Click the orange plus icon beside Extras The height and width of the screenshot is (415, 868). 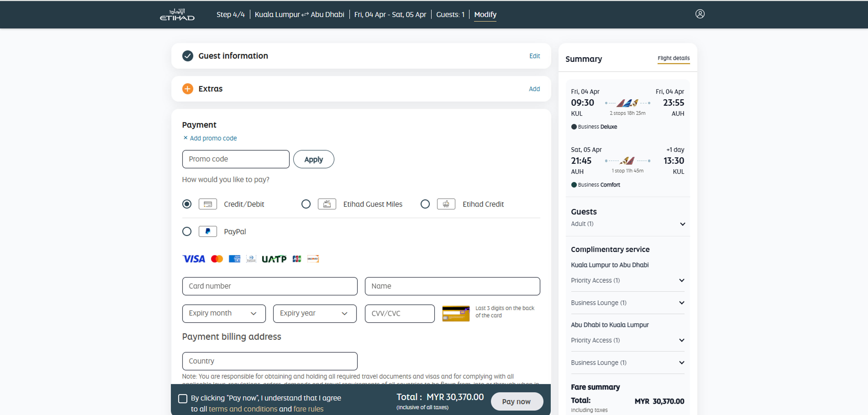pos(188,89)
